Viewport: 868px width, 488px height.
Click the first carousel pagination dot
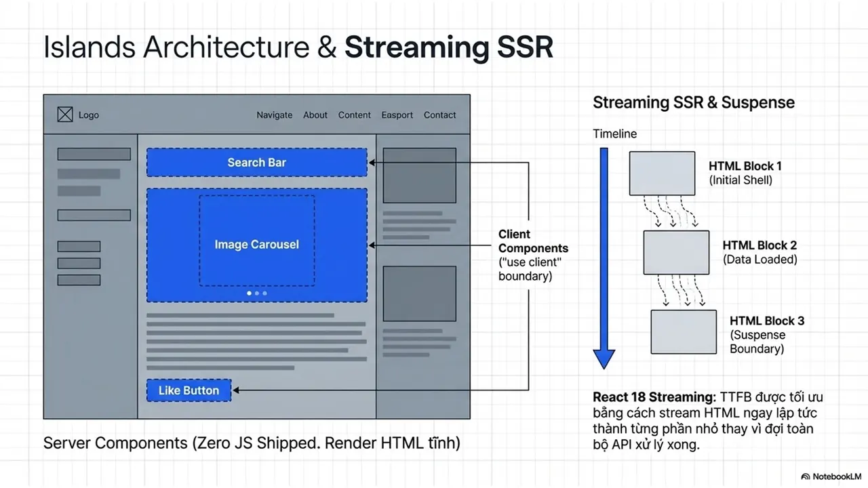coord(249,293)
